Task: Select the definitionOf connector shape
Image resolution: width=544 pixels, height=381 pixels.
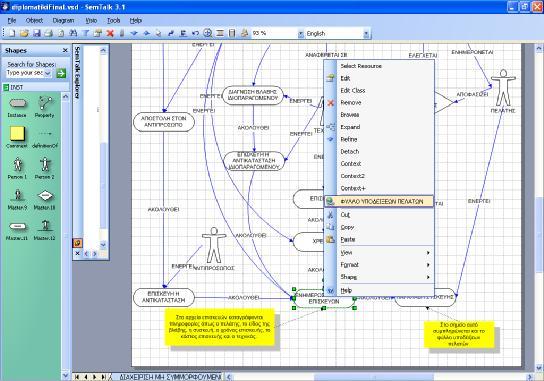Action: [x=45, y=138]
